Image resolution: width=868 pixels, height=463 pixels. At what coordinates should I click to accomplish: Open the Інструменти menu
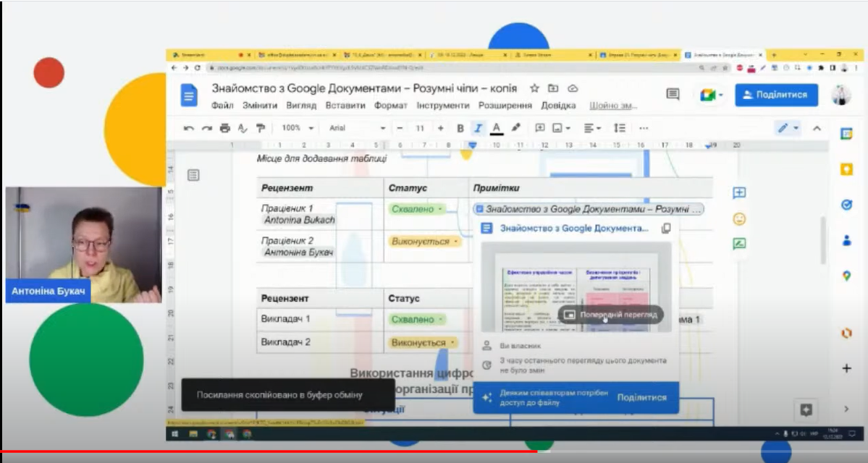[x=443, y=105]
